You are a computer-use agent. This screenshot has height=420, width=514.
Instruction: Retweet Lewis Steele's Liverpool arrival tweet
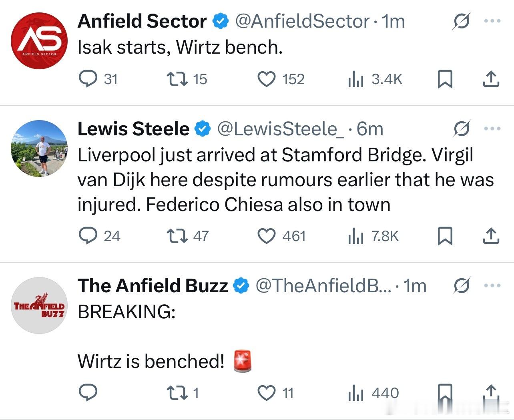[177, 236]
